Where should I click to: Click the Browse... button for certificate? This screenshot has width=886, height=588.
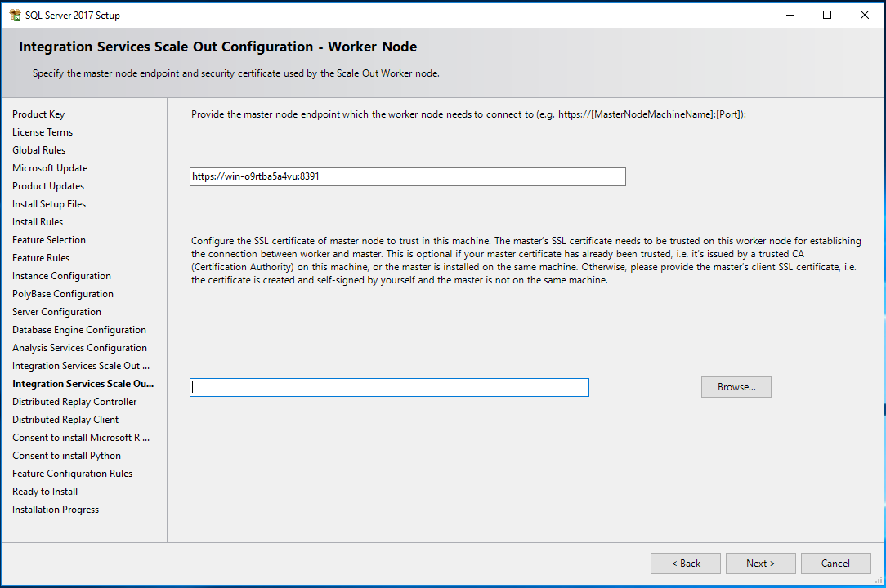[x=736, y=387]
